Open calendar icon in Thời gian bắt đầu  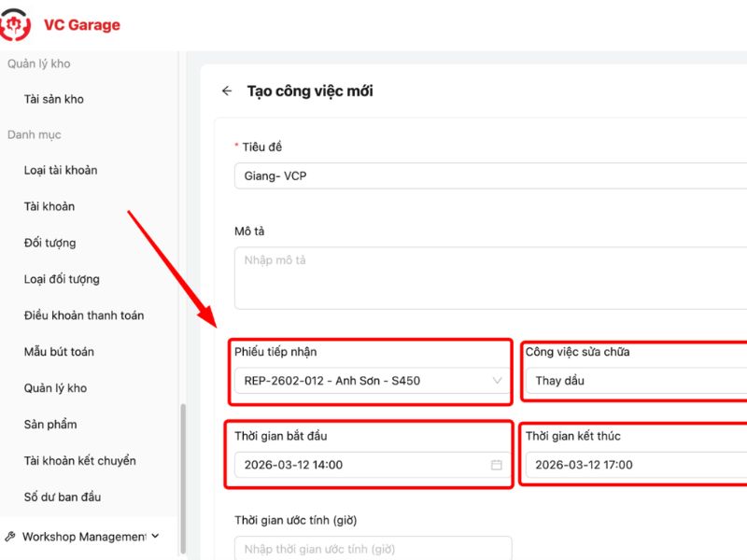[497, 465]
